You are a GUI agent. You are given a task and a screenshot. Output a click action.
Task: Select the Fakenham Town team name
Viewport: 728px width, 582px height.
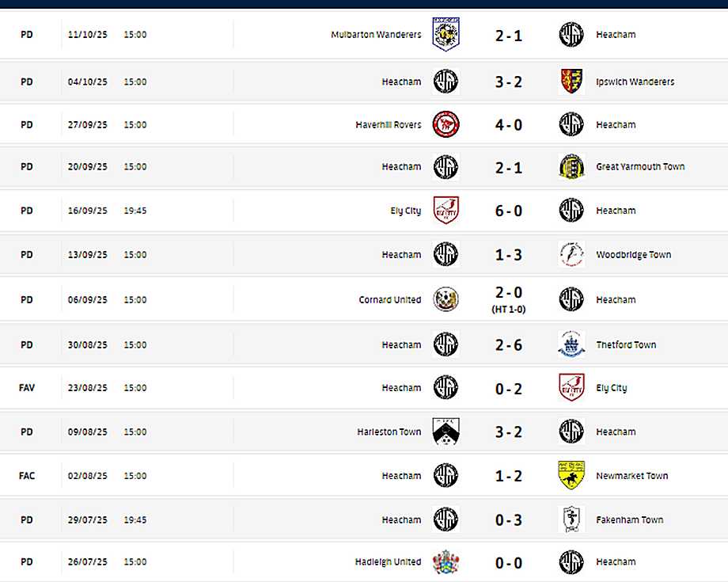(x=629, y=520)
